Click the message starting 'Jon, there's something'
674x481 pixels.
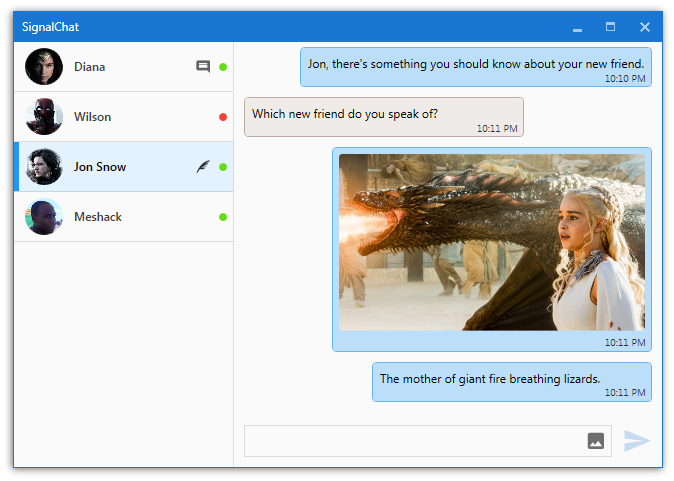476,67
